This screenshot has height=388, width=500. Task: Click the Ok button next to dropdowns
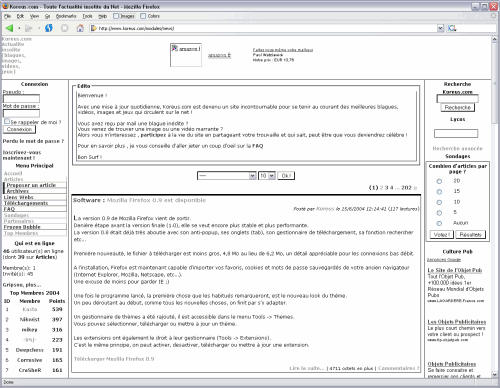tap(286, 176)
